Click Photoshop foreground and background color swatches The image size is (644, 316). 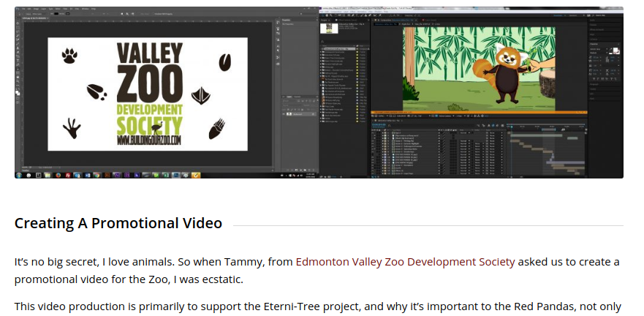click(x=18, y=94)
